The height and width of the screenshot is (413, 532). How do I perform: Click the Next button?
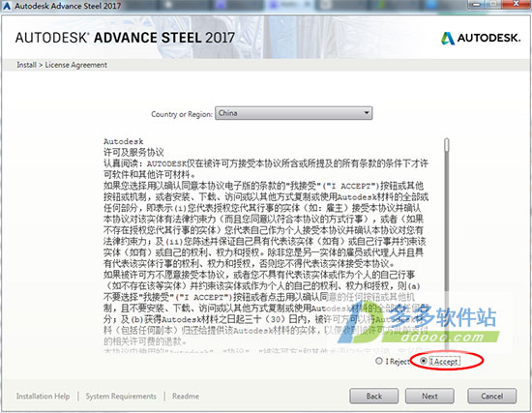point(429,396)
